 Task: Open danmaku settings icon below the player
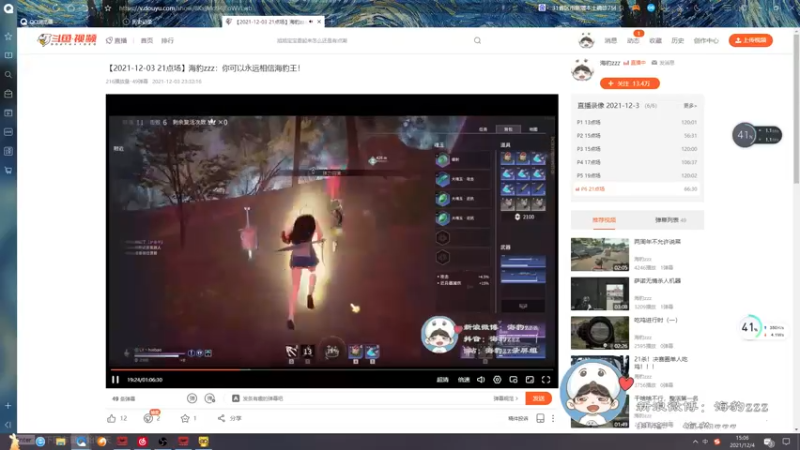[x=210, y=398]
